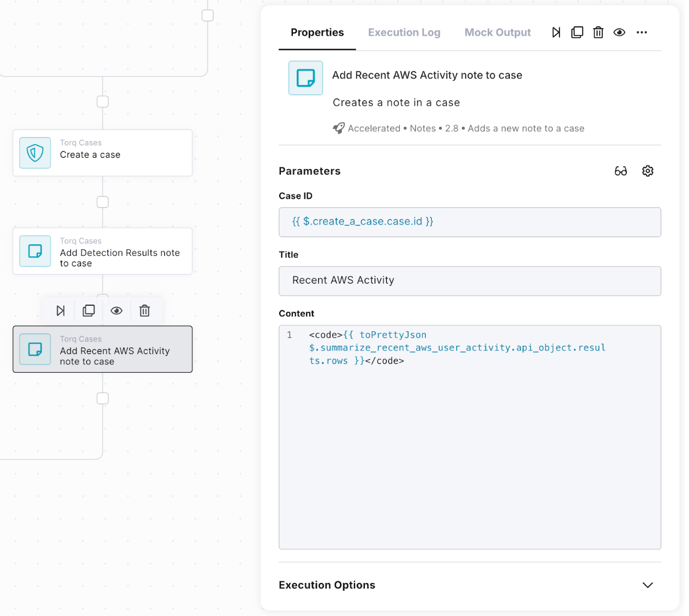Click the 'Execution Options' heading text
The image size is (689, 616).
[327, 585]
